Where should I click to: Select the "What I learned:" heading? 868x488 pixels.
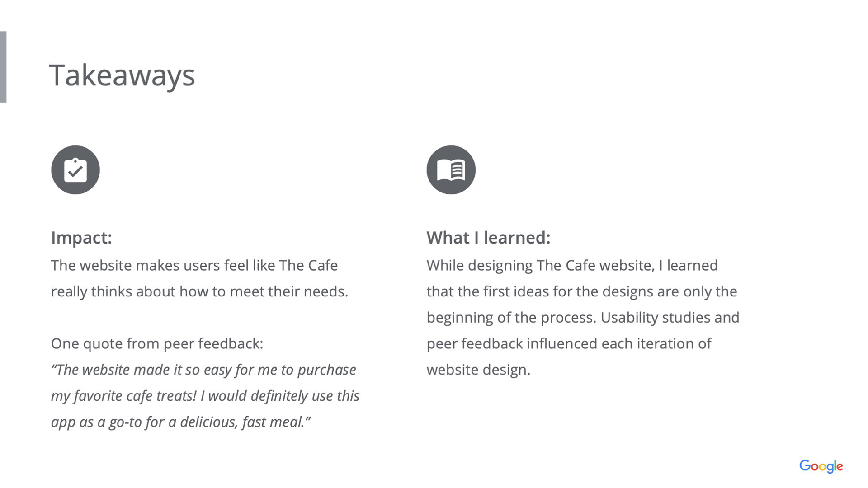pos(488,238)
